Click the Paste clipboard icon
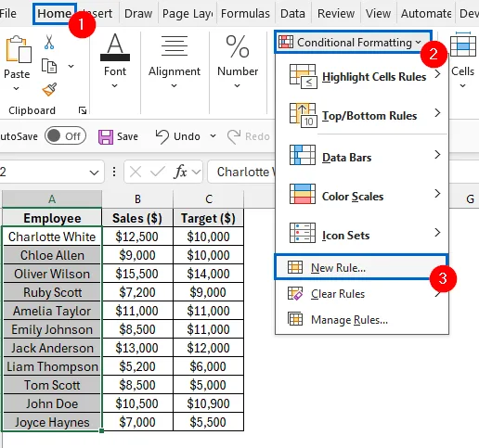Viewport: 479px width, 448px height. point(18,49)
